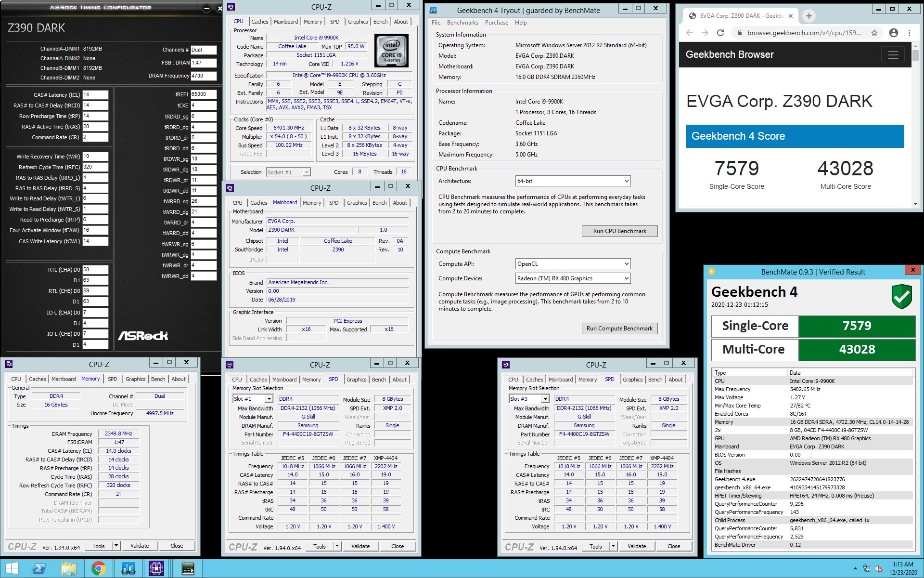Open a new Chrome tab
The height and width of the screenshot is (578, 924).
point(809,16)
